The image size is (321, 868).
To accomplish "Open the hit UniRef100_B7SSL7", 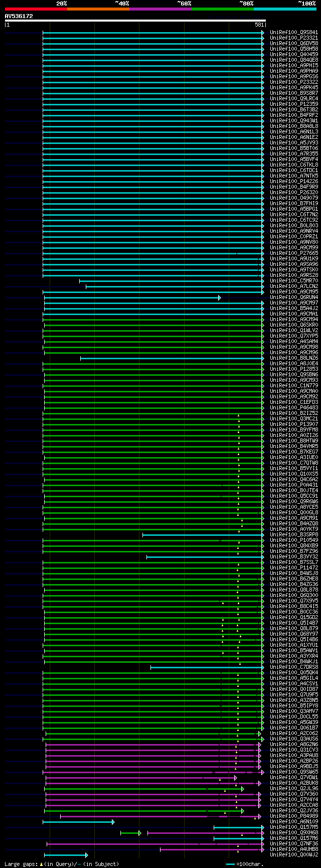I will [294, 562].
